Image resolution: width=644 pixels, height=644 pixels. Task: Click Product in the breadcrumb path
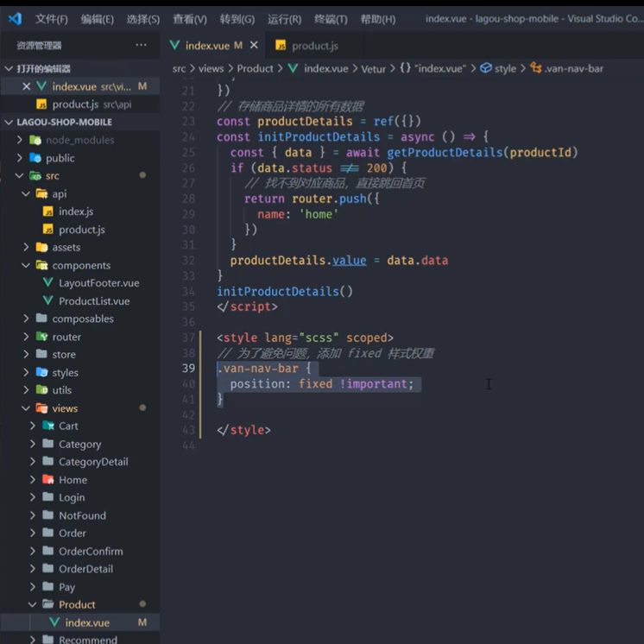(x=255, y=68)
